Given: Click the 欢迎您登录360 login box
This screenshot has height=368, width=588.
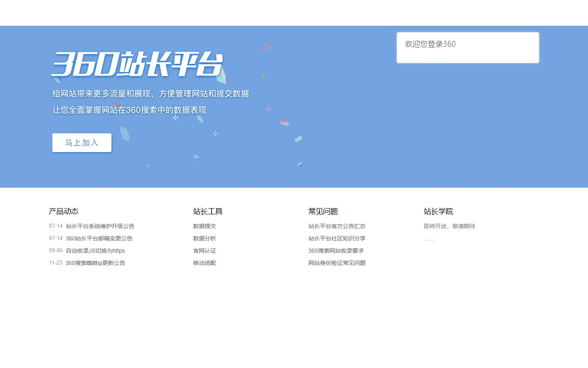Looking at the screenshot, I should (x=468, y=48).
